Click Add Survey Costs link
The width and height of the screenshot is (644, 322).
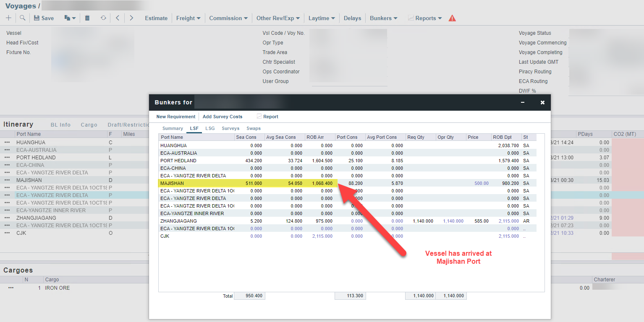pos(223,117)
